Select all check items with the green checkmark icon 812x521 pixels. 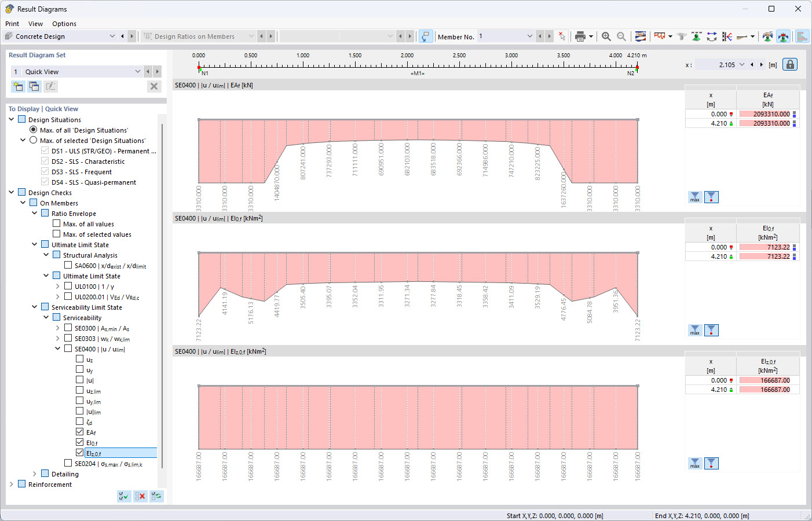pyautogui.click(x=123, y=496)
